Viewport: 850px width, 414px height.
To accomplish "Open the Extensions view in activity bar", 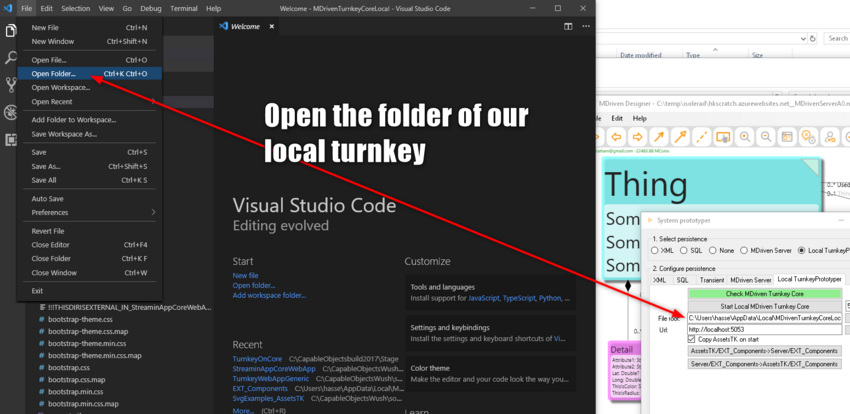I will (x=10, y=139).
